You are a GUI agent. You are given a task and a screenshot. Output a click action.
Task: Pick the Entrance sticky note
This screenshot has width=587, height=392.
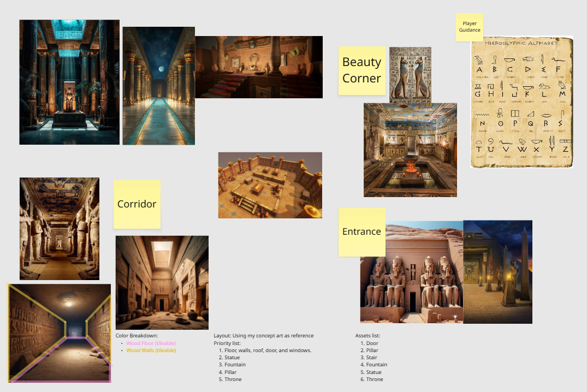coord(361,231)
